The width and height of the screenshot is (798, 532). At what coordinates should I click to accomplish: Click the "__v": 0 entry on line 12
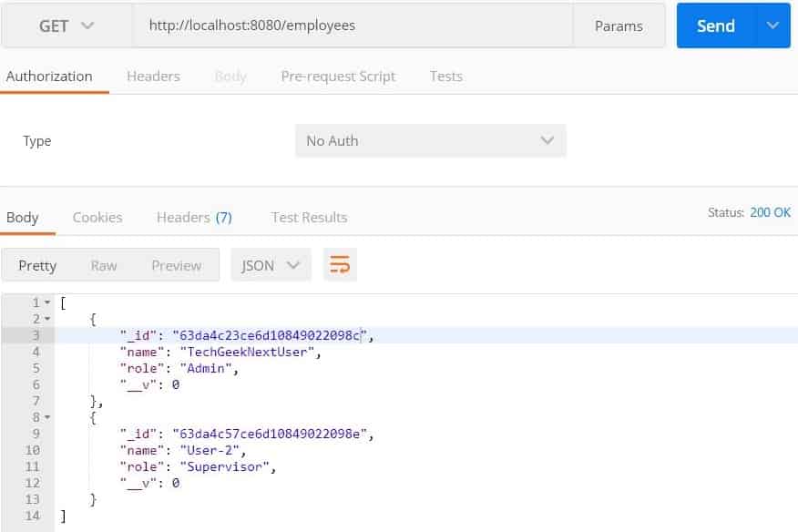149,483
